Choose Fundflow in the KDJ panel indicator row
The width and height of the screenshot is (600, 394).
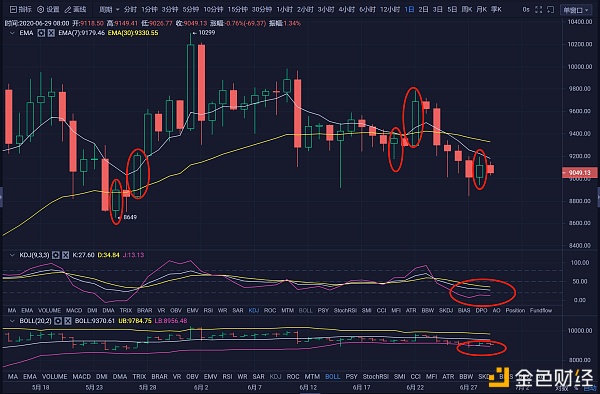(541, 310)
